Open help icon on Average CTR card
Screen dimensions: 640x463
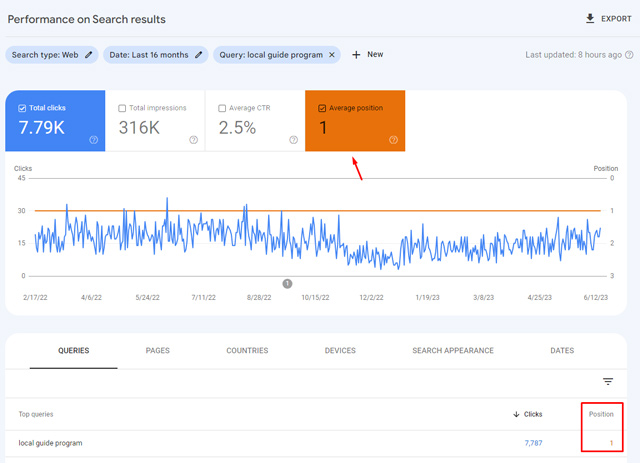(x=293, y=140)
